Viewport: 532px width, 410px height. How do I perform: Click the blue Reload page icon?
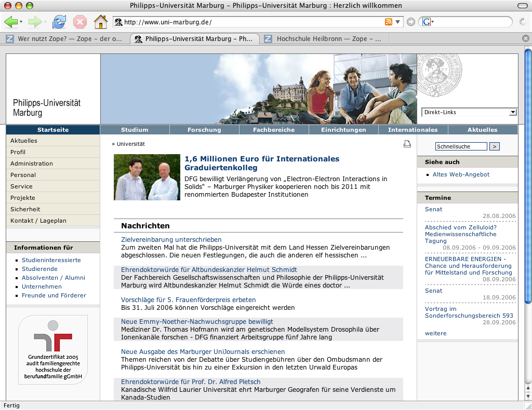coord(60,22)
